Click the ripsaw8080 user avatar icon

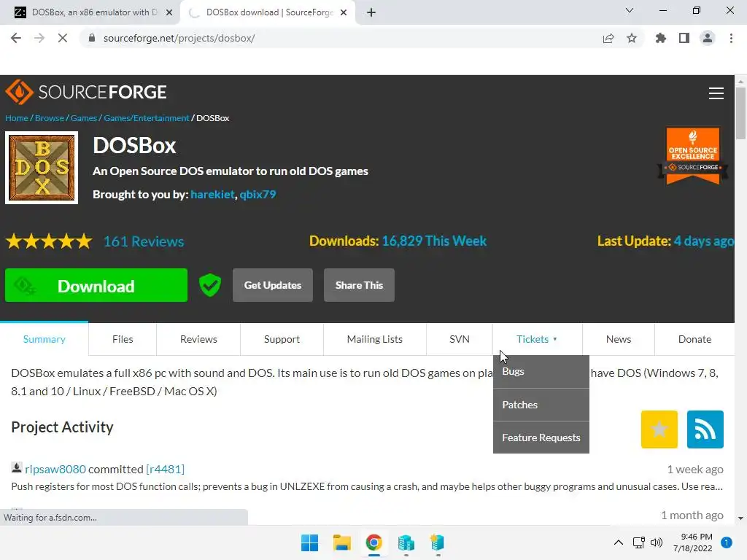coord(17,467)
